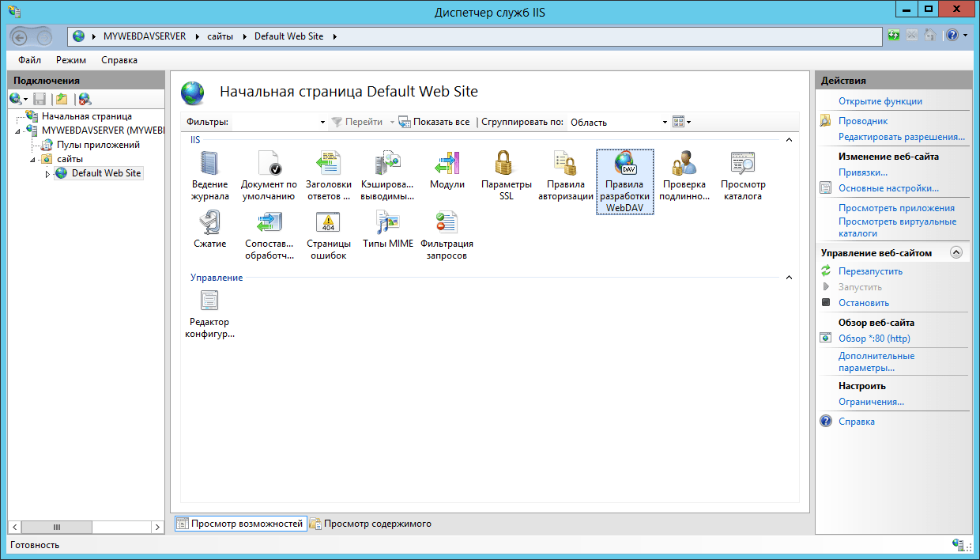
Task: Click Просмотреть приложения link
Action: pyautogui.click(x=896, y=208)
